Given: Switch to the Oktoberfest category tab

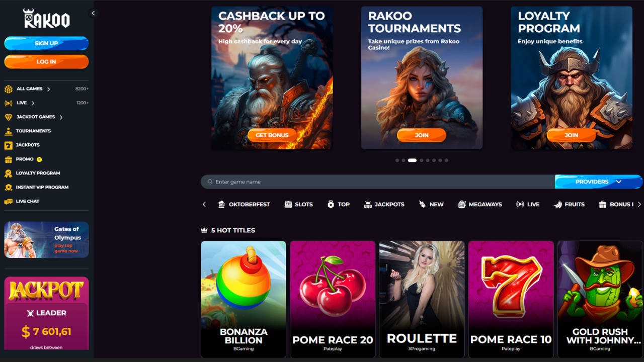Looking at the screenshot, I should (x=244, y=205).
